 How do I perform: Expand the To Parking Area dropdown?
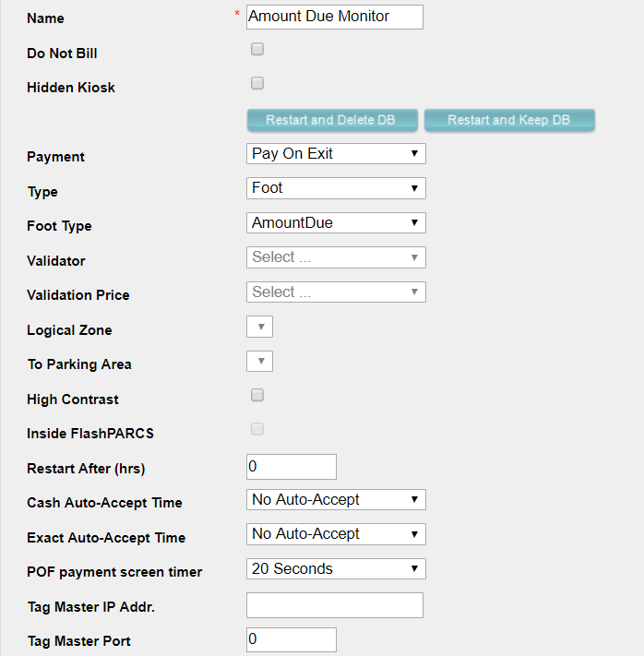point(260,361)
